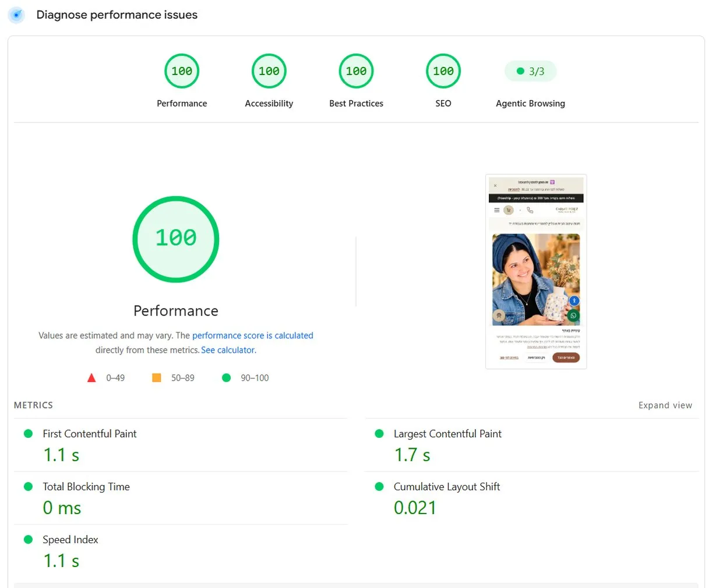Click the '90–100' legend range text
Image resolution: width=712 pixels, height=588 pixels.
pyautogui.click(x=255, y=378)
